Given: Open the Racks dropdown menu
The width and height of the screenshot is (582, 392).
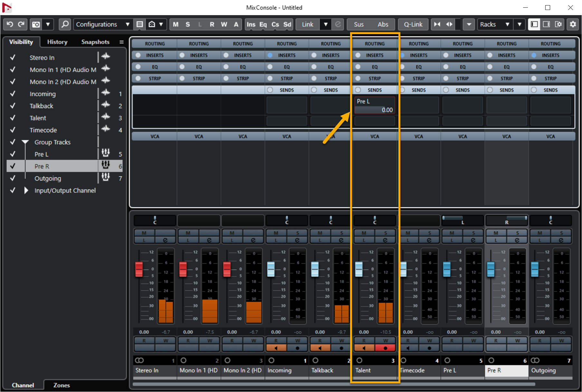Looking at the screenshot, I should point(495,24).
